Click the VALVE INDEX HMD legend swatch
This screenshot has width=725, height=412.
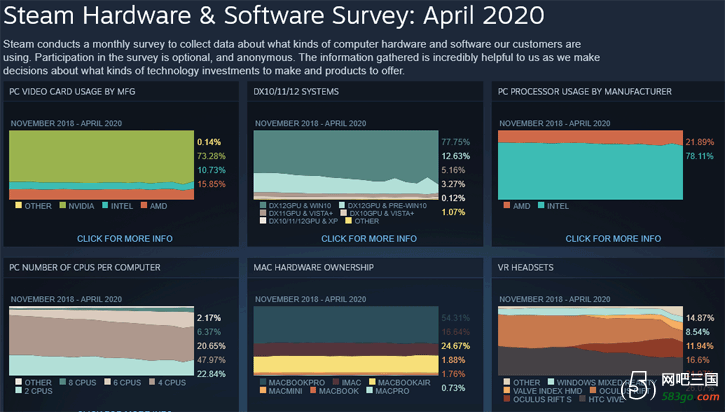(x=507, y=390)
